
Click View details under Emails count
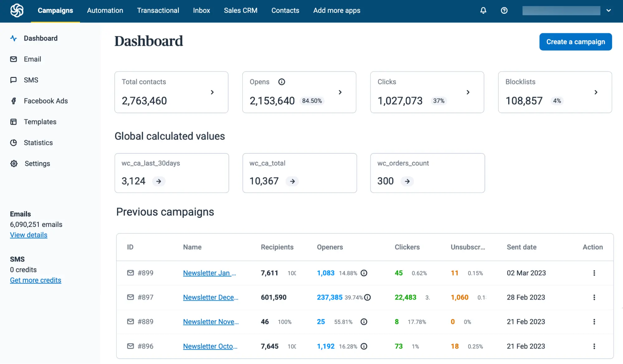click(x=28, y=235)
